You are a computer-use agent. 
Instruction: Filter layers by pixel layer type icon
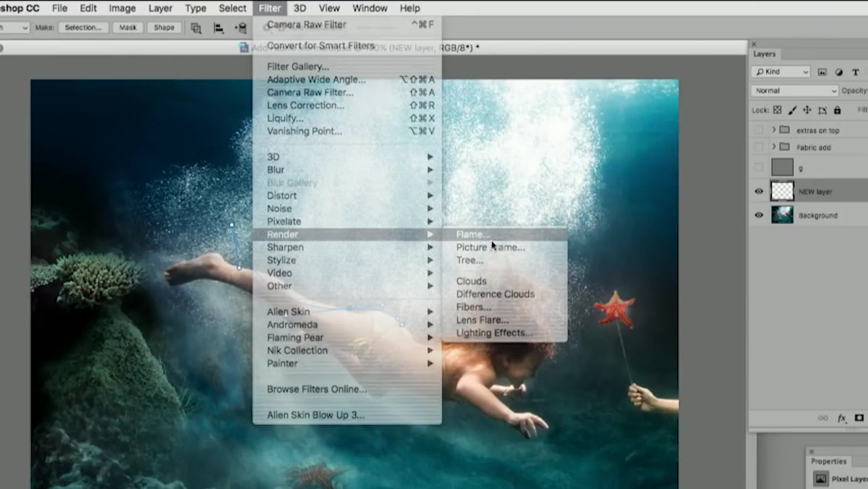(x=822, y=72)
